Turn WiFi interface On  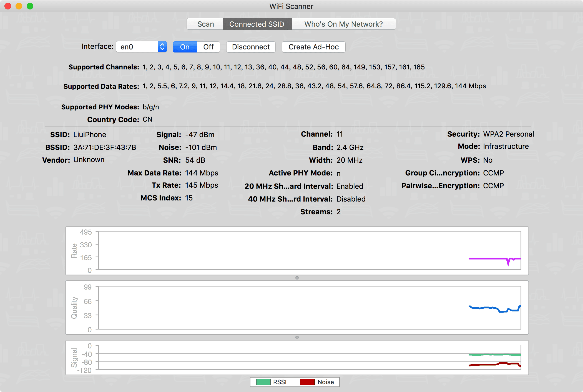(x=185, y=47)
